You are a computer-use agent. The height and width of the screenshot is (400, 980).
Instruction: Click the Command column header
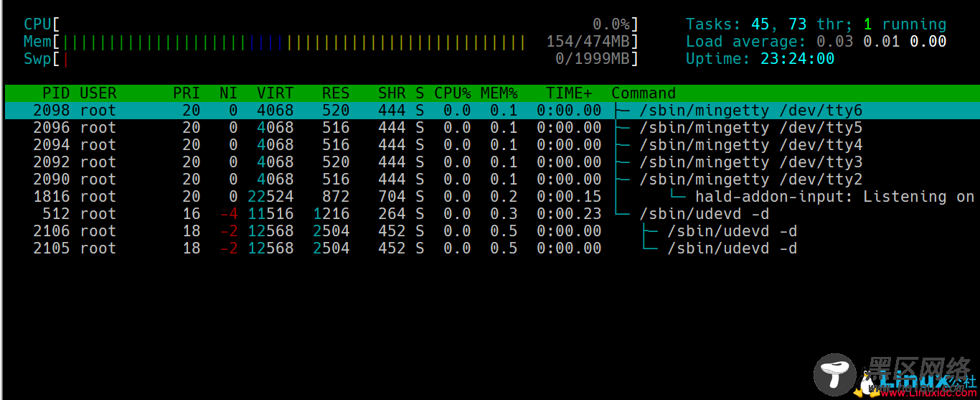pos(644,93)
